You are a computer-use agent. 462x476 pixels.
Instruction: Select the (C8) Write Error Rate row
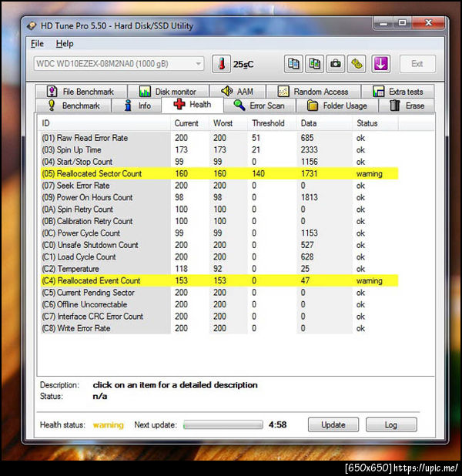point(219,328)
